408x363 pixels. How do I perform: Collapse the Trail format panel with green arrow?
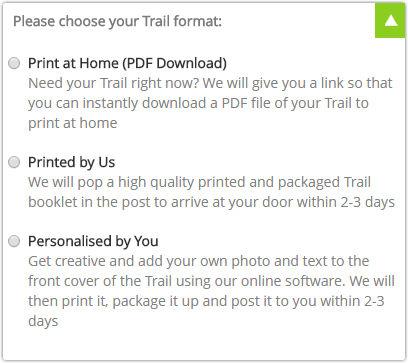coord(390,20)
